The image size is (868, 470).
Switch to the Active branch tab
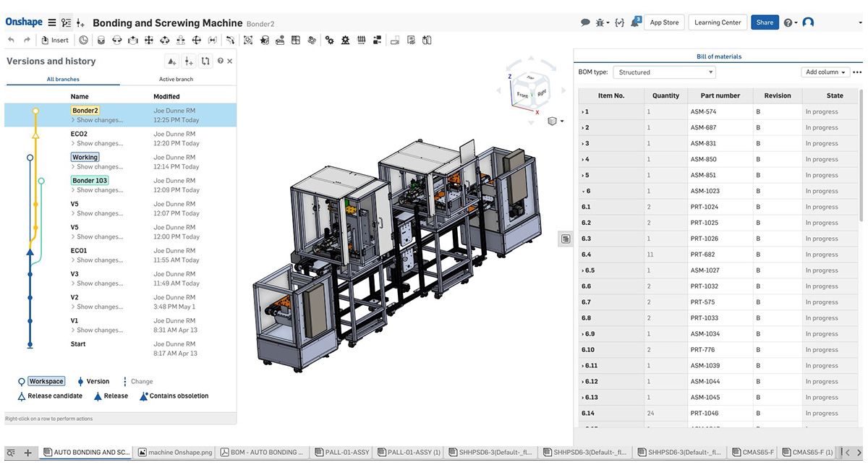pos(176,79)
